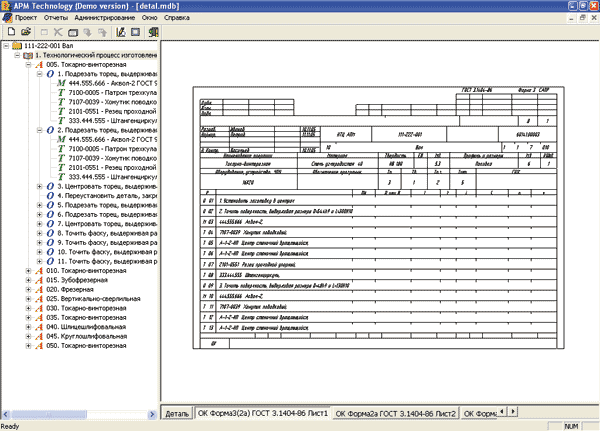
Task: Switch to ОК Форма2а ГОСТ 3.1404-86 Лист2 tab
Action: coord(396,413)
